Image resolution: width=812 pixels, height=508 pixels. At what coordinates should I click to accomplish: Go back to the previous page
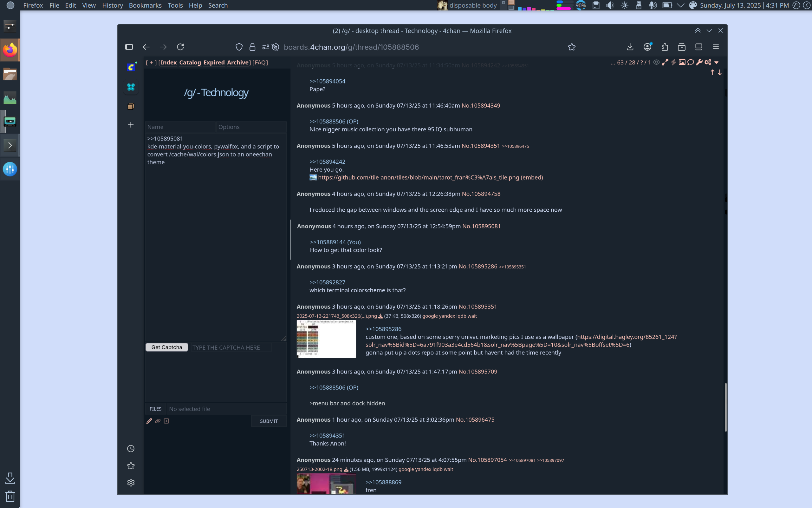[x=146, y=47]
